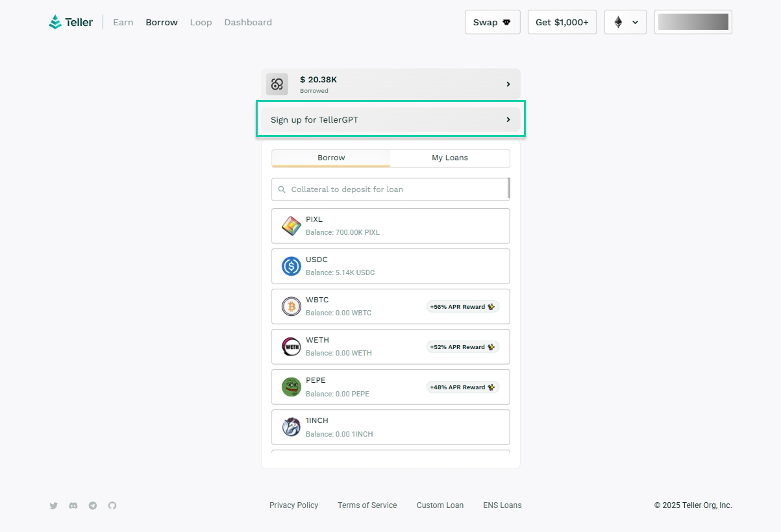The width and height of the screenshot is (781, 532).
Task: Click the '$ 20.38K' amount text
Action: coord(319,80)
